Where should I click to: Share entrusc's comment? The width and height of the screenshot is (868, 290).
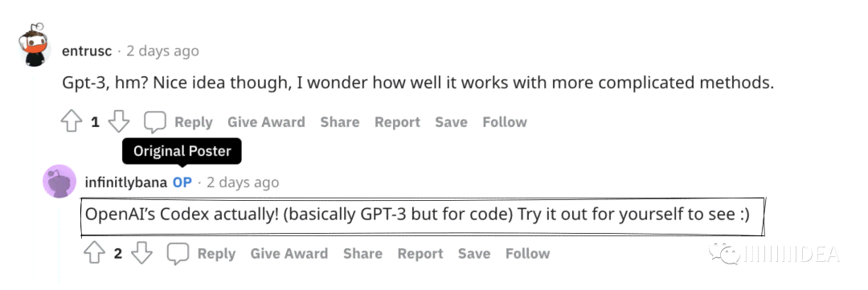[339, 122]
